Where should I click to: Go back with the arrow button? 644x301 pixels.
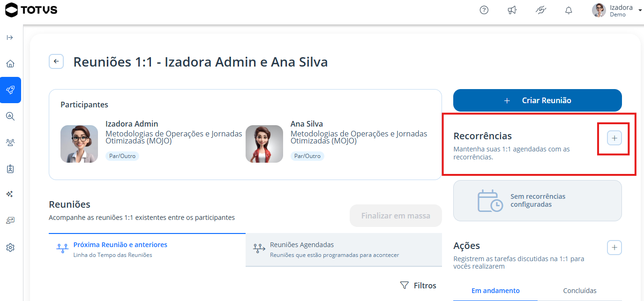(56, 61)
